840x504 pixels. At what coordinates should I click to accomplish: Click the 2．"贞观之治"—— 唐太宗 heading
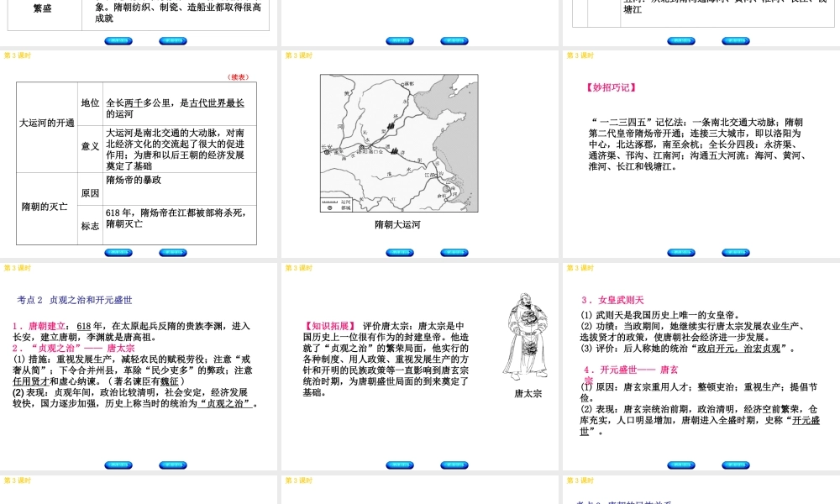point(73,348)
